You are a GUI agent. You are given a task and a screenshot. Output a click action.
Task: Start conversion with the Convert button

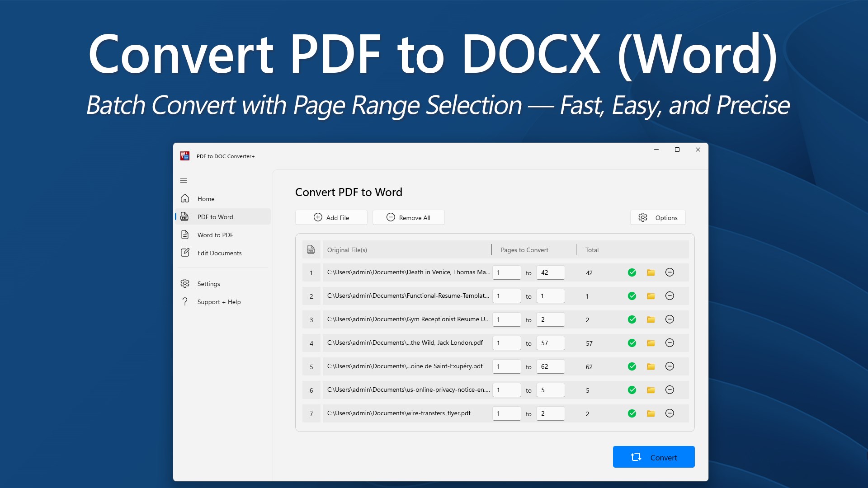click(653, 457)
